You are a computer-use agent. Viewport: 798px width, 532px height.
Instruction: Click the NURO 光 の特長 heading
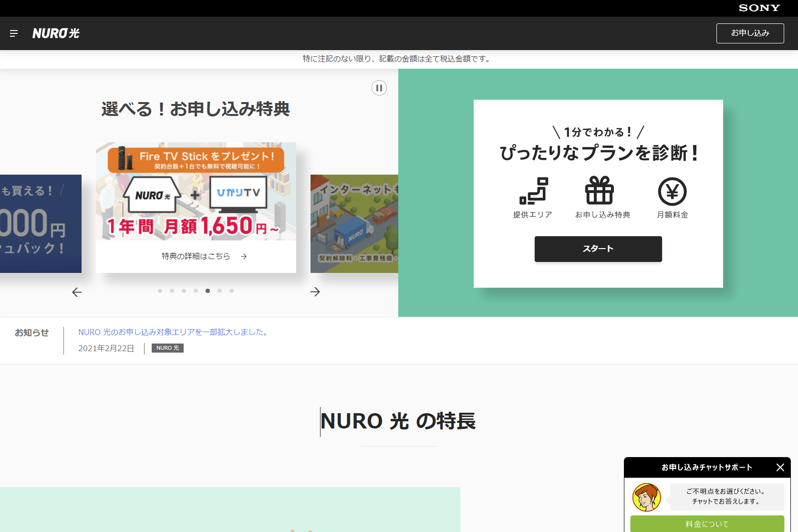[x=398, y=421]
